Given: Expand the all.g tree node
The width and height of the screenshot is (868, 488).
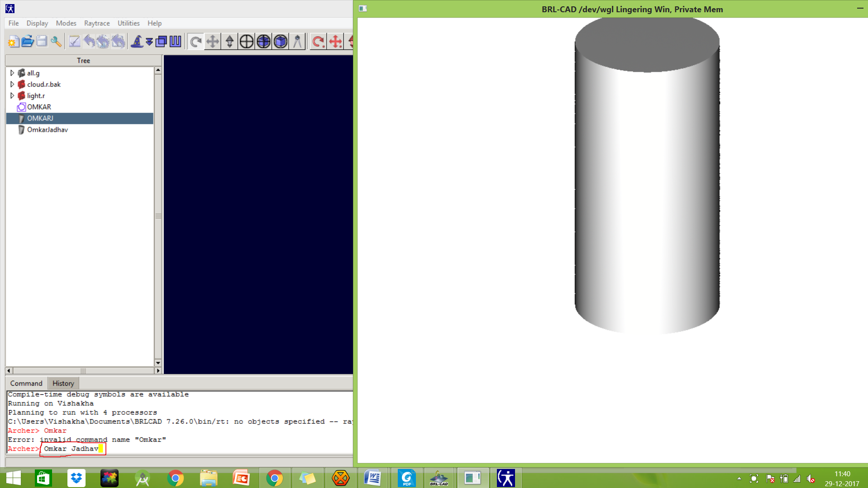Looking at the screenshot, I should [12, 73].
